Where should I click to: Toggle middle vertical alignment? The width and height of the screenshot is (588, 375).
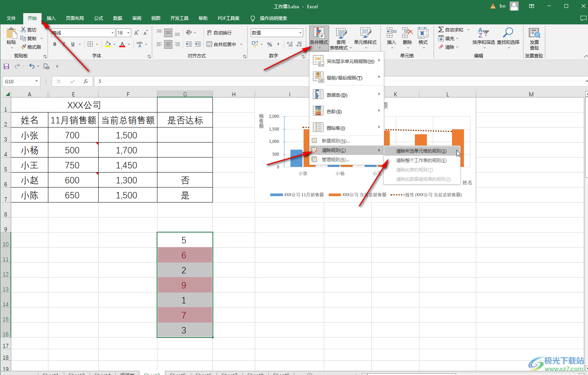(168, 33)
